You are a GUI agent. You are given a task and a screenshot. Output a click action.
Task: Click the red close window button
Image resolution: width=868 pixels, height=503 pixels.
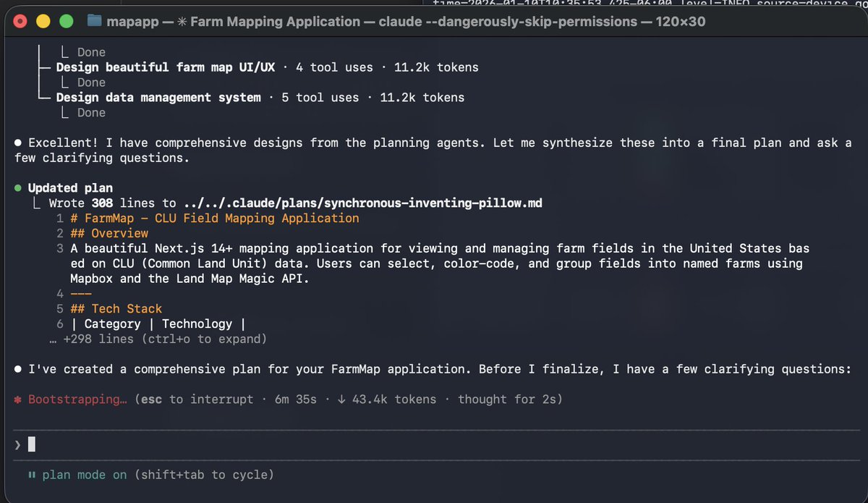[21, 21]
